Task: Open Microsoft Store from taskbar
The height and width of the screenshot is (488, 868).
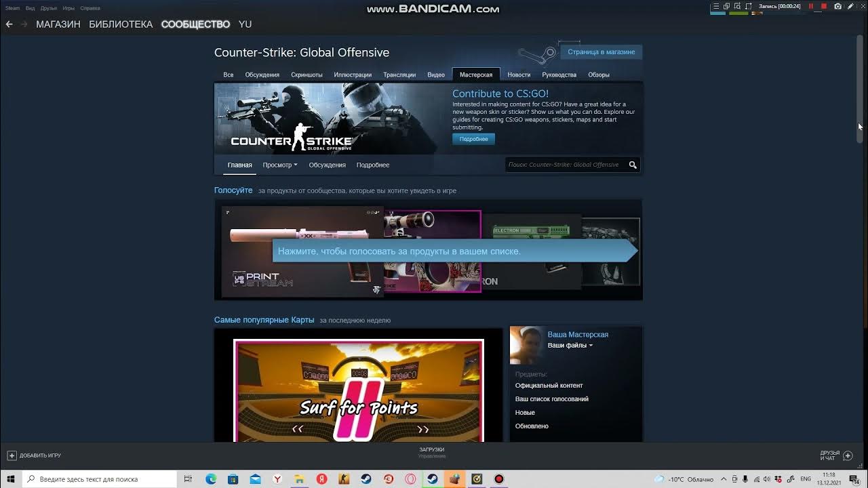Action: tap(233, 479)
